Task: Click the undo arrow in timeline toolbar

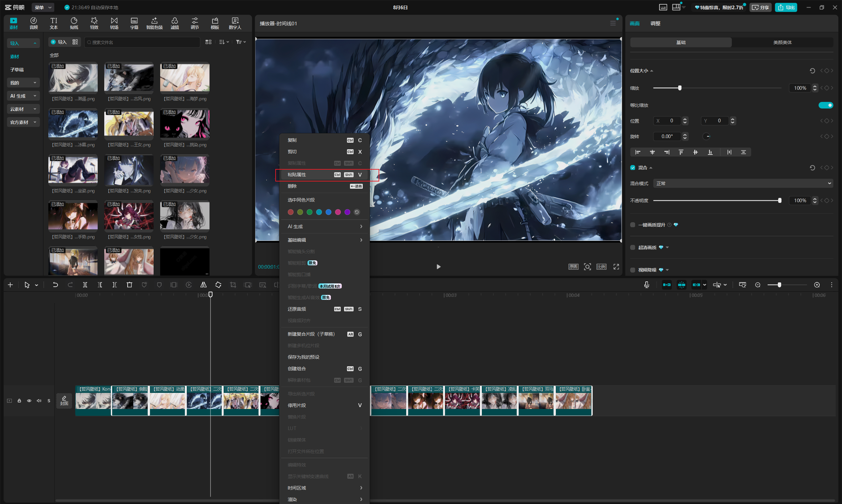Action: (x=55, y=285)
